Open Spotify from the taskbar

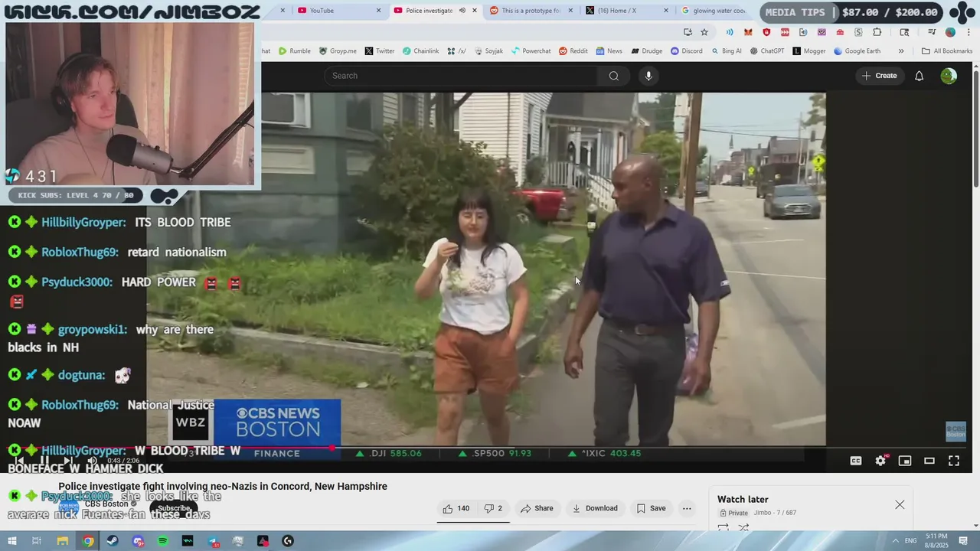(162, 541)
